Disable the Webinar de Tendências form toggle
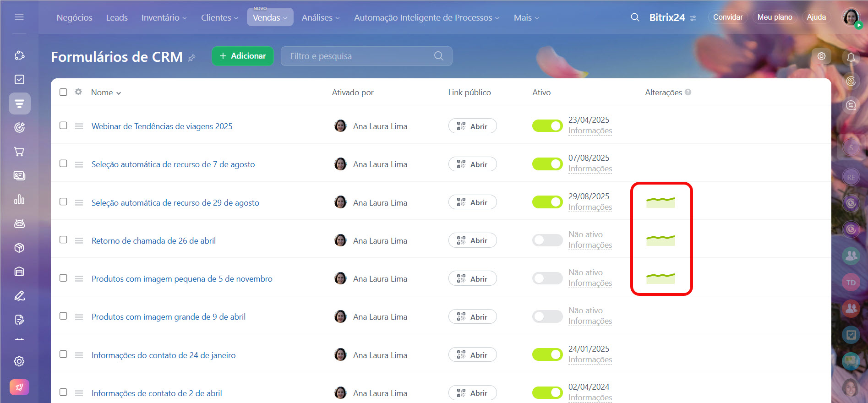 pos(547,126)
